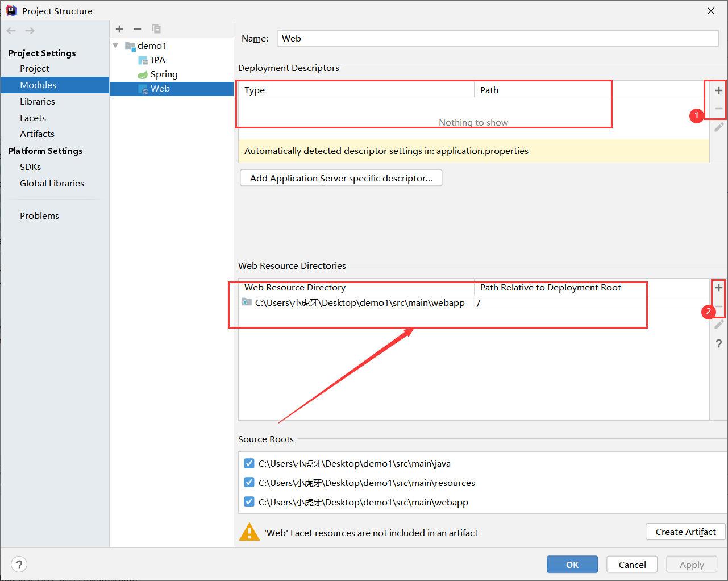This screenshot has height=581, width=728.
Task: Focus the Name input field
Action: tap(498, 39)
